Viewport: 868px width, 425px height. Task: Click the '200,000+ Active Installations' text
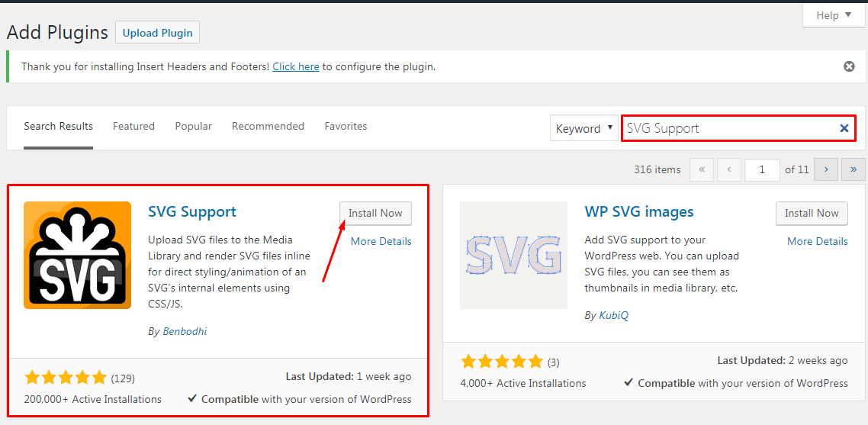(93, 400)
